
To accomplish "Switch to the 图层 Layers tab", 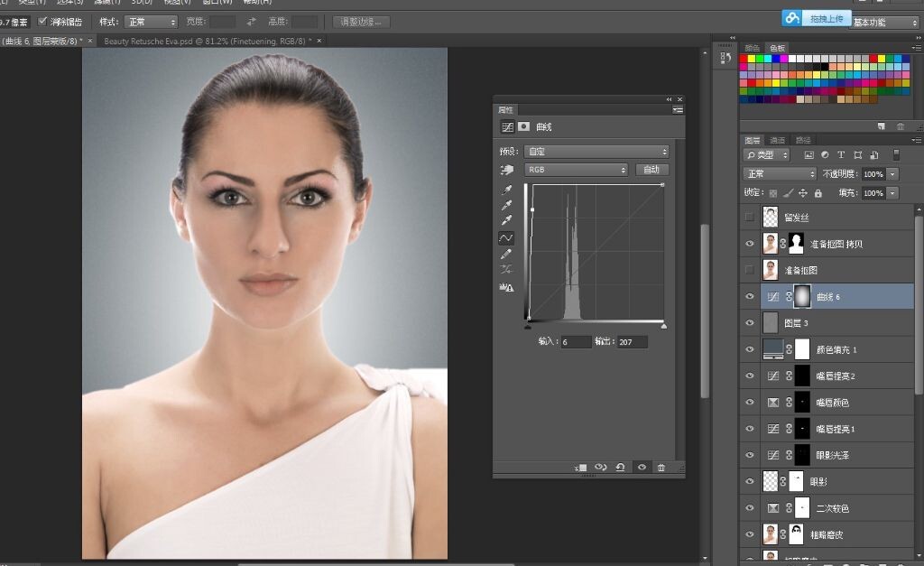I will (x=753, y=140).
